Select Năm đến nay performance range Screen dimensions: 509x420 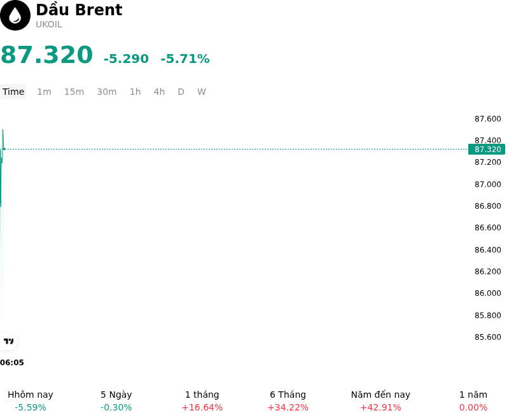(x=380, y=401)
